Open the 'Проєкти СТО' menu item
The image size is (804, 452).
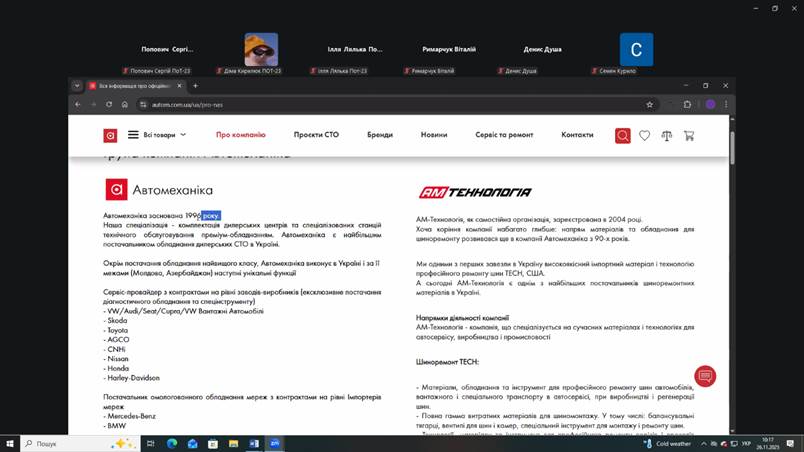click(316, 135)
